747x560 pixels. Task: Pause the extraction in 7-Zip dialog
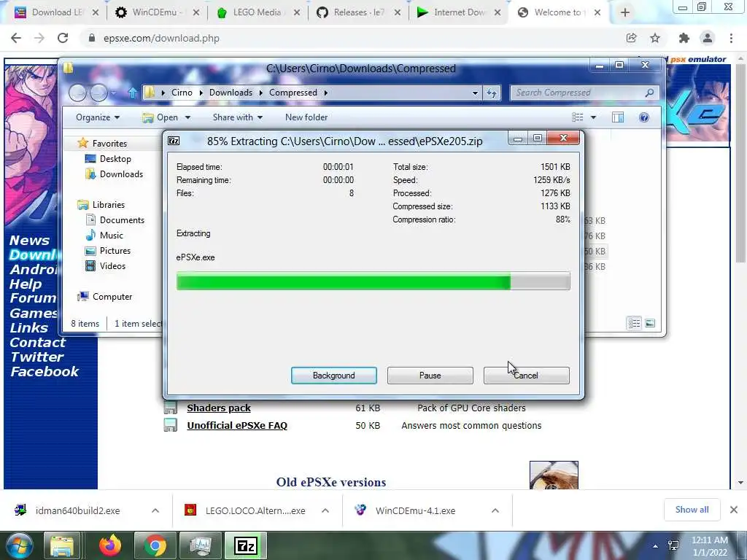[x=430, y=376]
